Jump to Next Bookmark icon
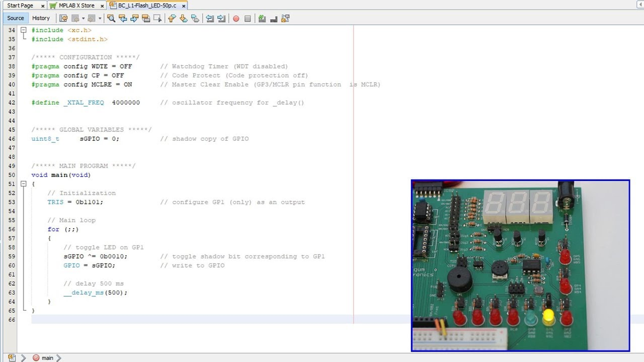This screenshot has width=644, height=362. point(183,18)
